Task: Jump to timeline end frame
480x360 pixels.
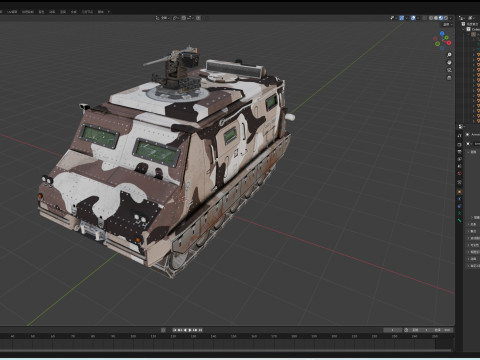Action: (200, 330)
